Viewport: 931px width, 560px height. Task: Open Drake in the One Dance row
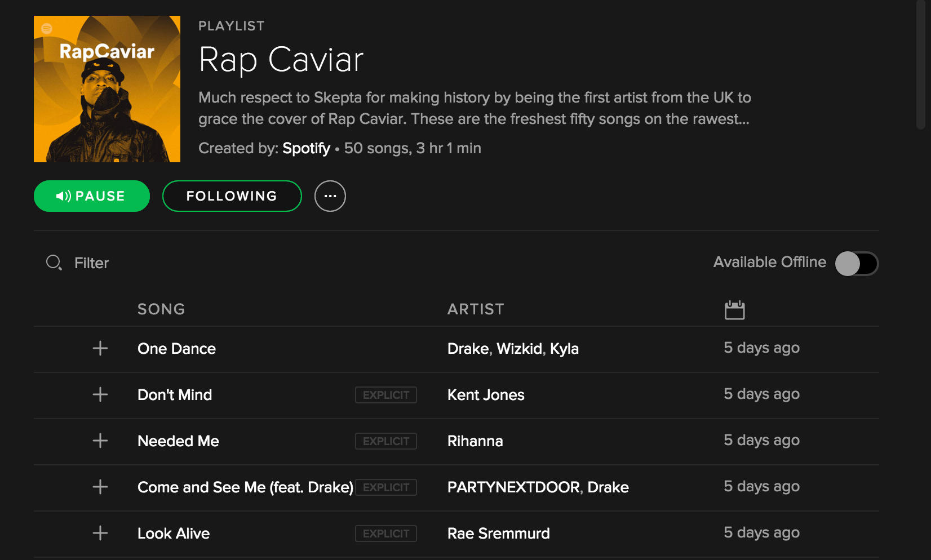click(x=468, y=349)
